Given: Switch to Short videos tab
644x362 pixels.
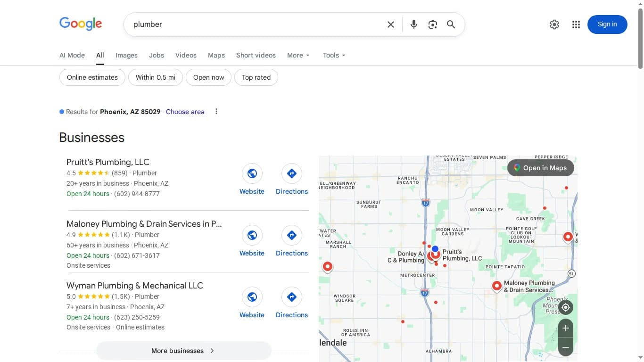Looking at the screenshot, I should point(256,55).
